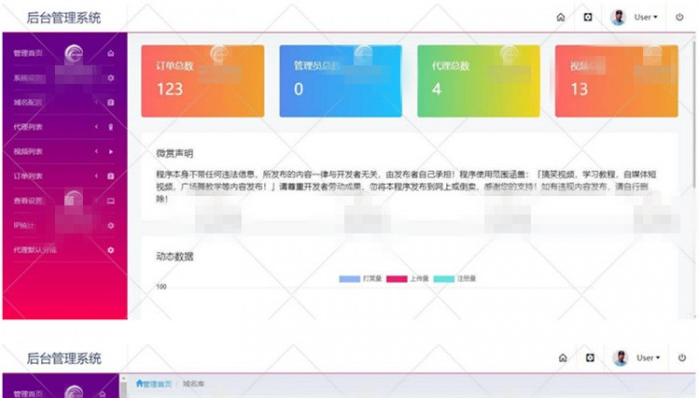699x398 pixels.
Task: Click the 后台管理系统 title in lower panel
Action: pyautogui.click(x=64, y=358)
